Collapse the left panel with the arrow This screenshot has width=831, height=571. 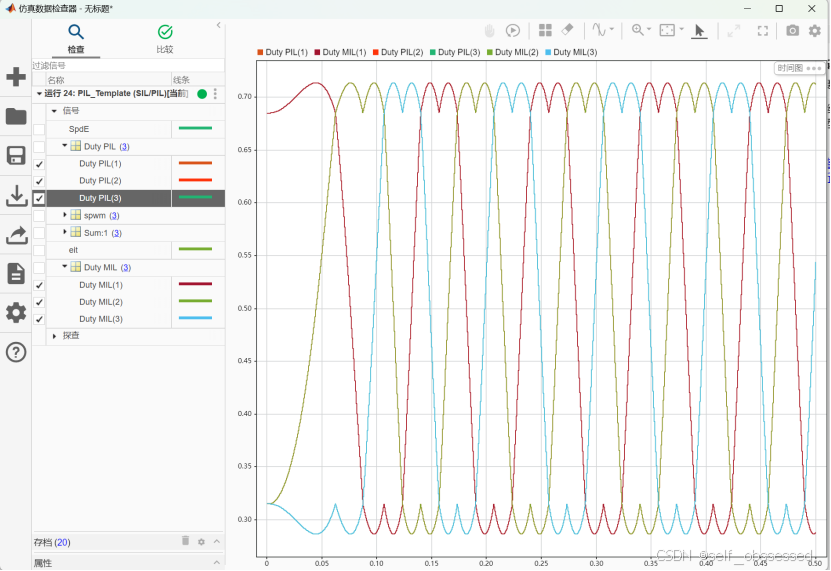click(x=218, y=25)
